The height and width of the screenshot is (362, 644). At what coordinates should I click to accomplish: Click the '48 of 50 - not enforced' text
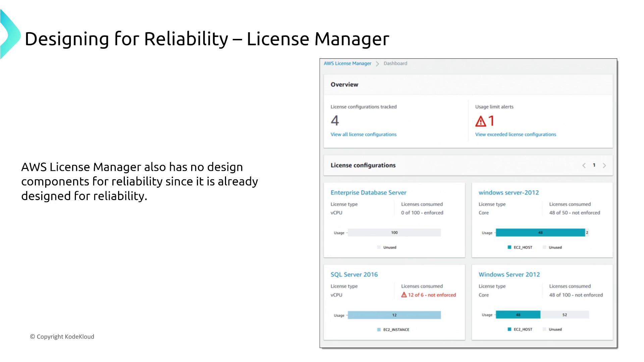tap(575, 213)
